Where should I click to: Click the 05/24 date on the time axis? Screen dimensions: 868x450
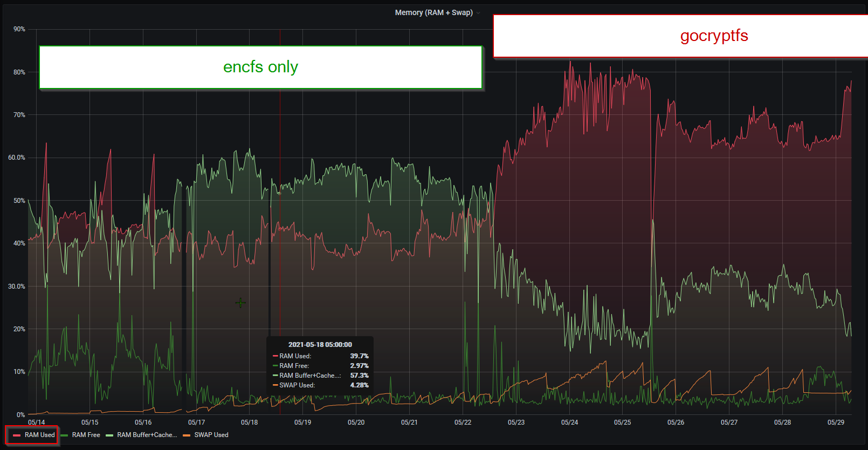pos(570,422)
